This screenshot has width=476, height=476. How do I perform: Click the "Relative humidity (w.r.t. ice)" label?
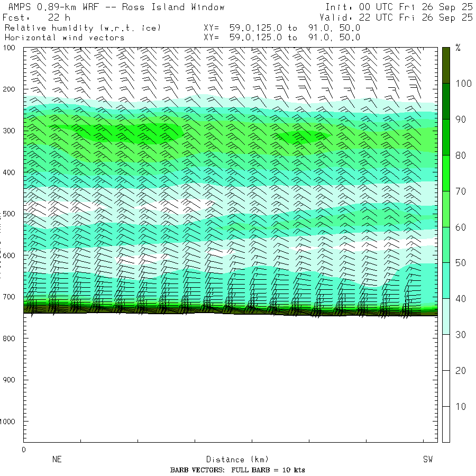pos(83,28)
